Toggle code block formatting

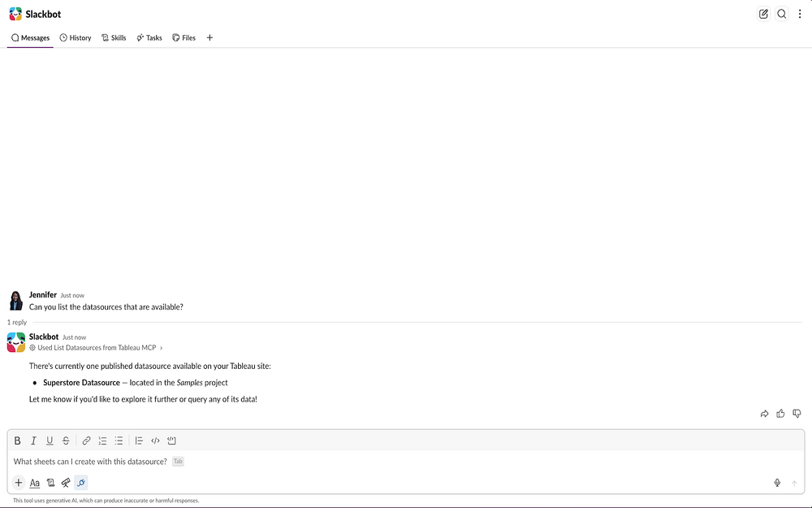171,441
